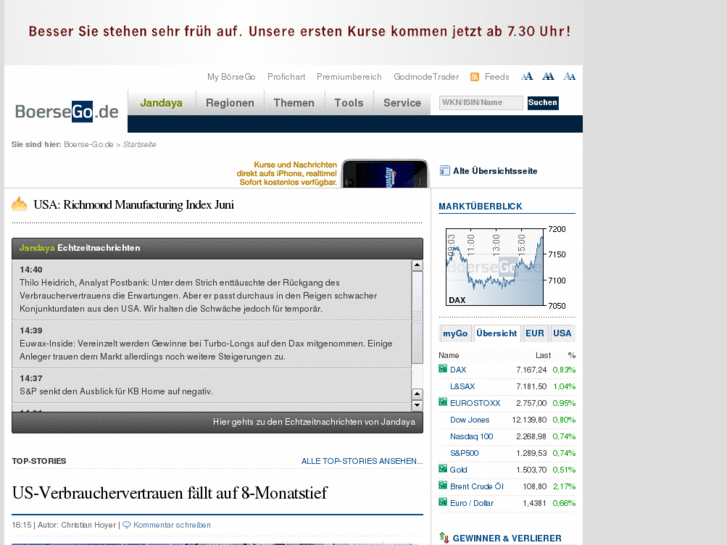Open the Nasdaq 100 index link
This screenshot has width=727, height=545.
coord(472,436)
